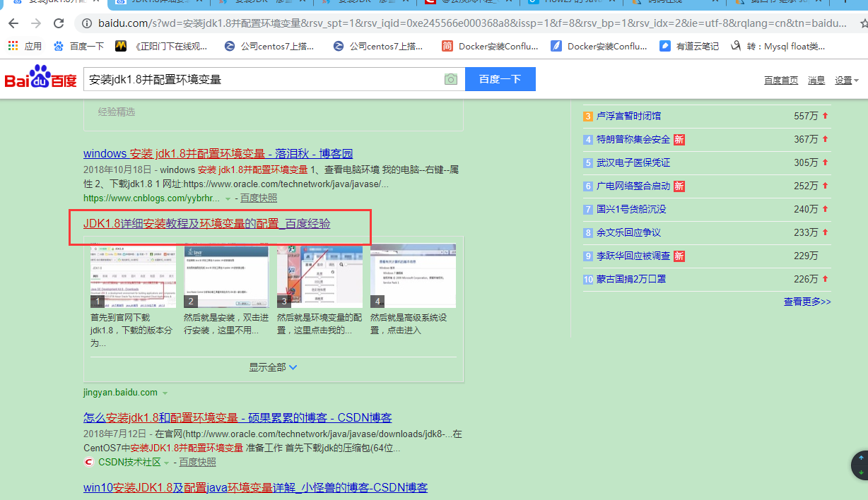This screenshot has width=868, height=500.
Task: Reload the page with the refresh icon
Action: pos(59,23)
